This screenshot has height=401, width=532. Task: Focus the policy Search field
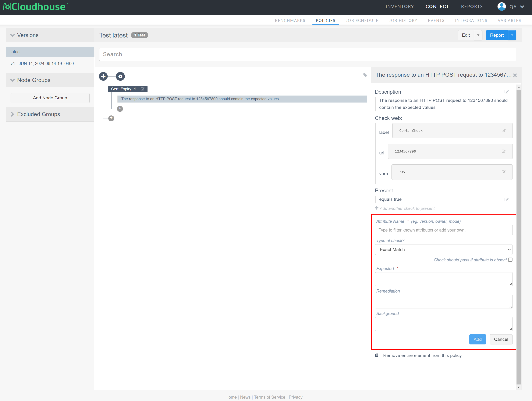[x=307, y=54]
